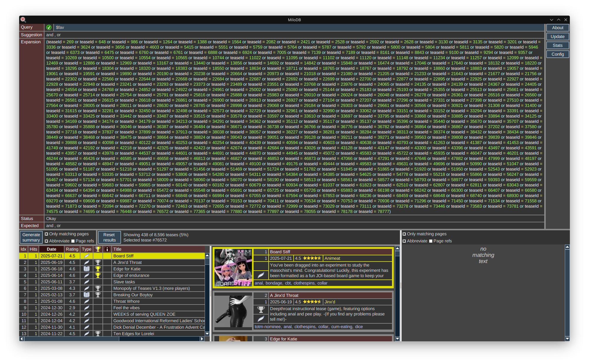Sort results by Date column header

[52, 249]
